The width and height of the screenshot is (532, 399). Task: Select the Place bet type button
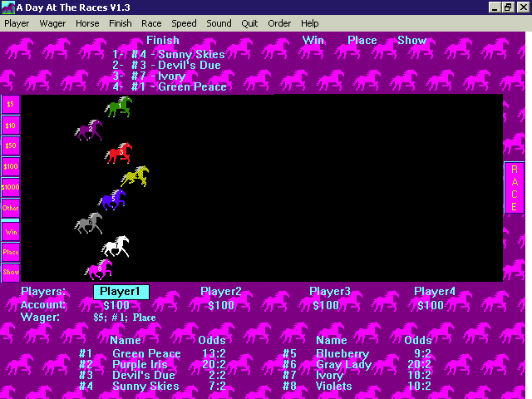[11, 252]
